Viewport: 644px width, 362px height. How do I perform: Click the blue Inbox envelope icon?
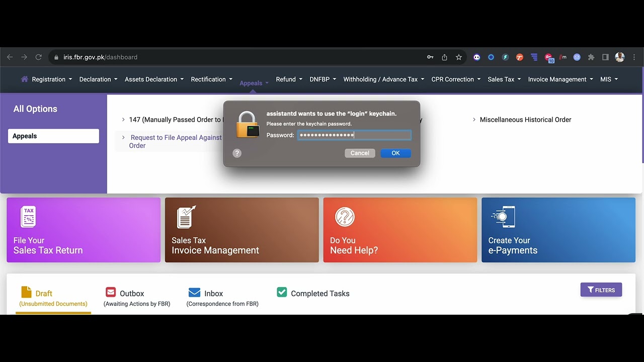point(194,293)
